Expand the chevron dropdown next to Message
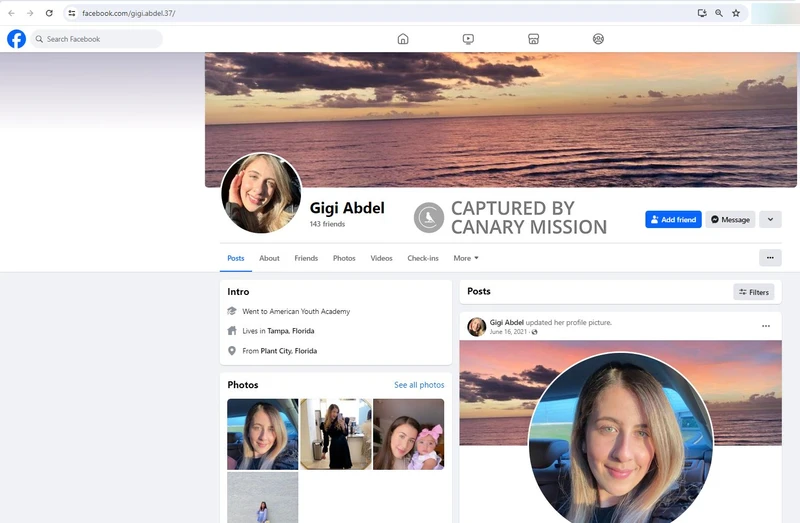 coord(770,219)
